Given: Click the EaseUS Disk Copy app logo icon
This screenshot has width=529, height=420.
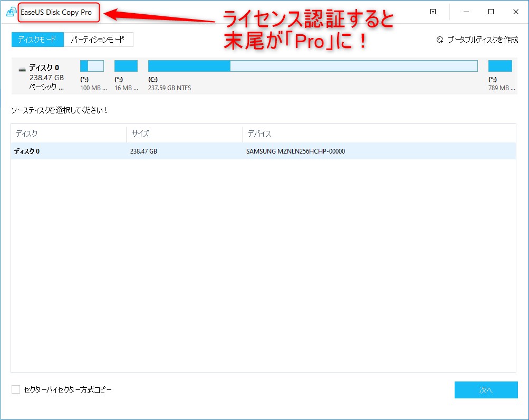Looking at the screenshot, I should pyautogui.click(x=11, y=12).
